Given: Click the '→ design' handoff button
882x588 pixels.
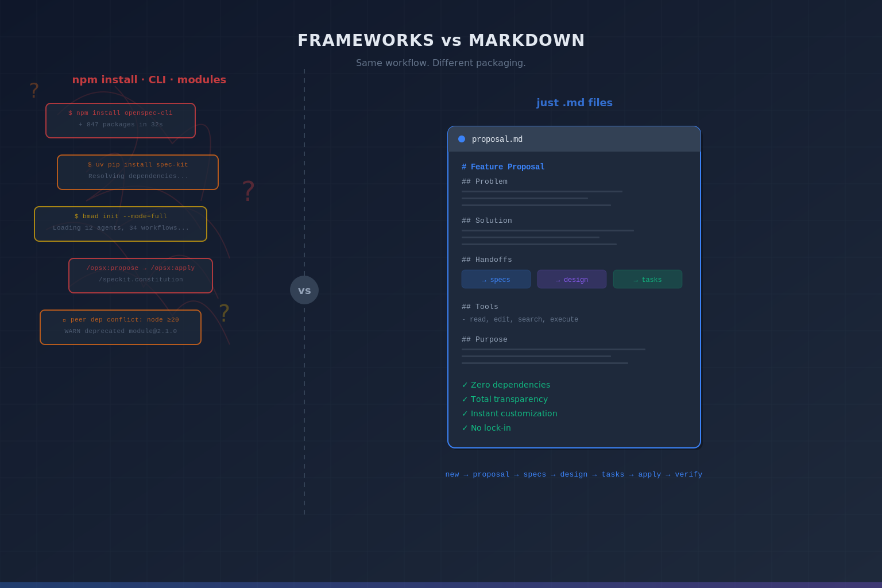Looking at the screenshot, I should 572,279.
